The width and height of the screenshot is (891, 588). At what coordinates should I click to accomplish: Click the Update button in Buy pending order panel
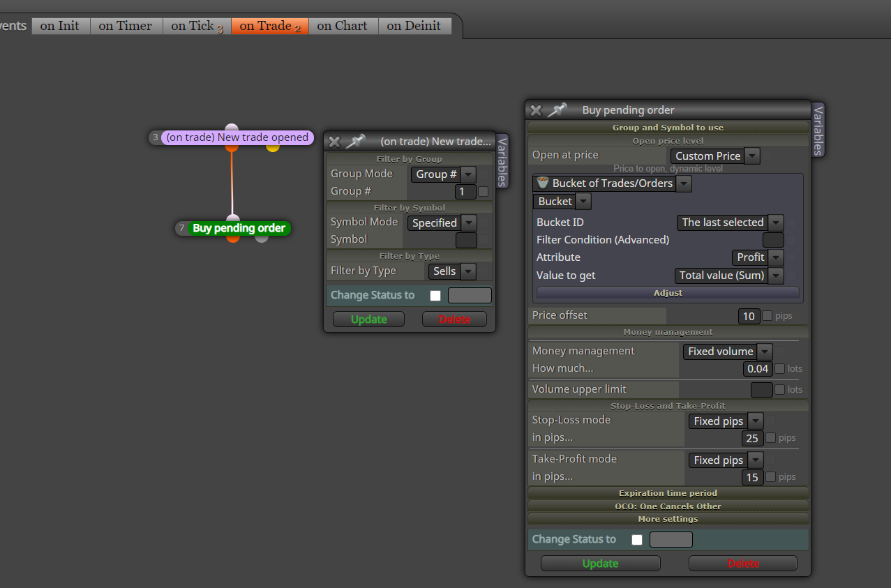tap(601, 563)
